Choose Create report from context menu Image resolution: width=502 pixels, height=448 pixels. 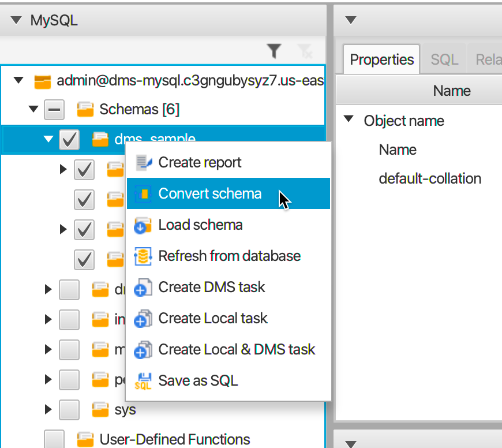[228, 162]
